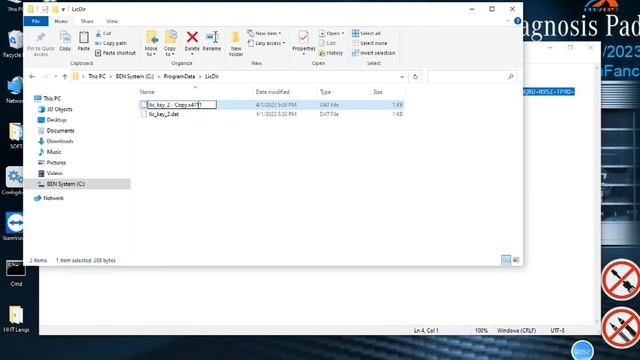Click Select none
This screenshot has width=640, height=360.
point(369,43)
